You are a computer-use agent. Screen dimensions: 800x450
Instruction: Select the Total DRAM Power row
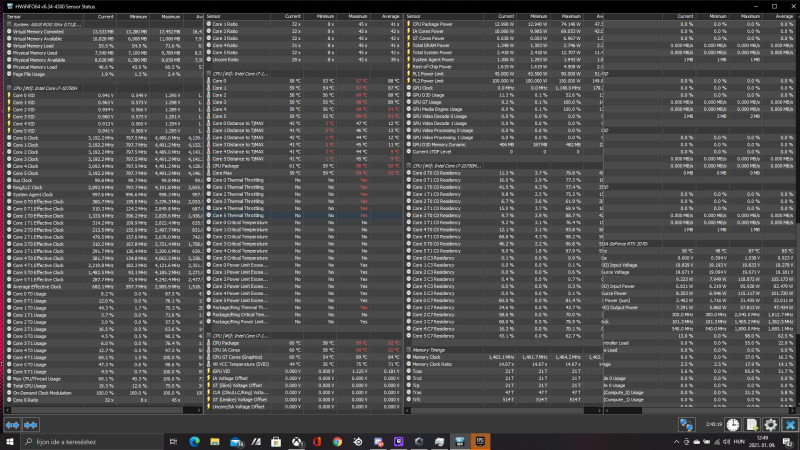[x=504, y=45]
